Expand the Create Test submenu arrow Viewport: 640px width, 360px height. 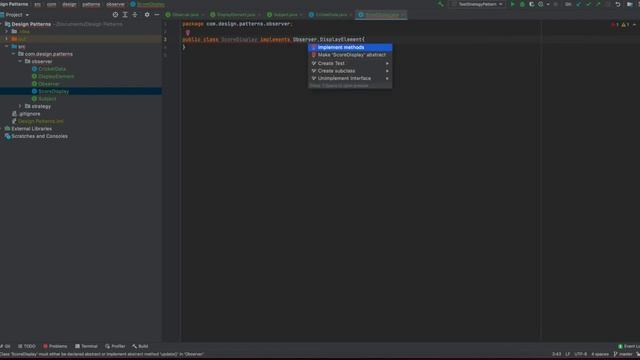click(x=387, y=63)
